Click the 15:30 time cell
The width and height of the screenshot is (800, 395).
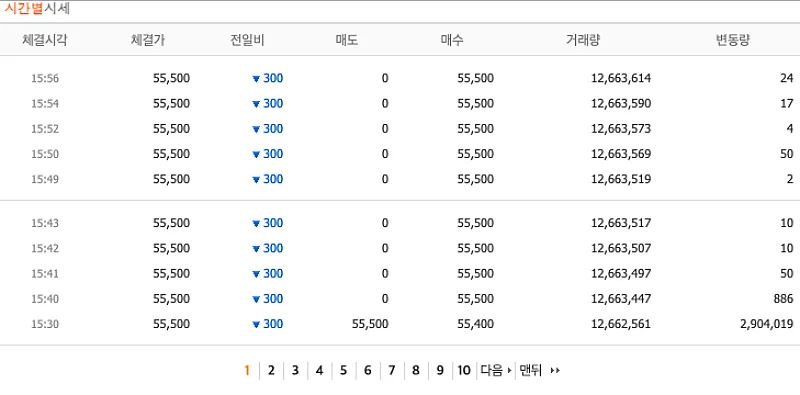45,324
